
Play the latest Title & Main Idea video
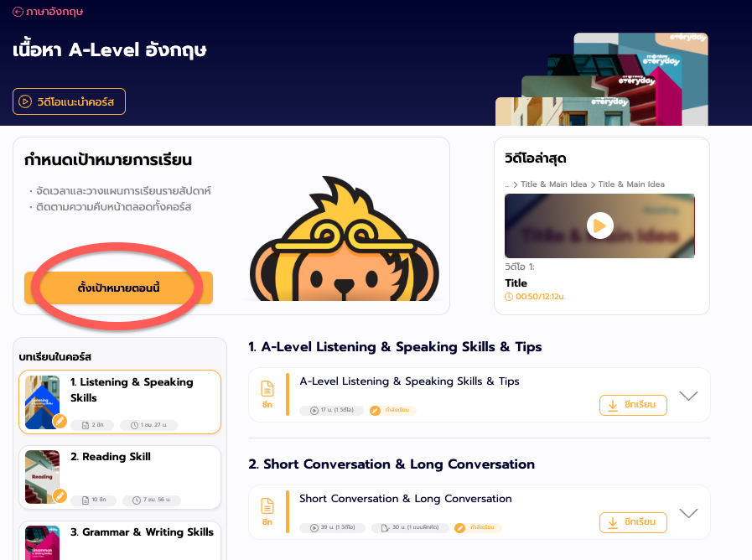(599, 226)
